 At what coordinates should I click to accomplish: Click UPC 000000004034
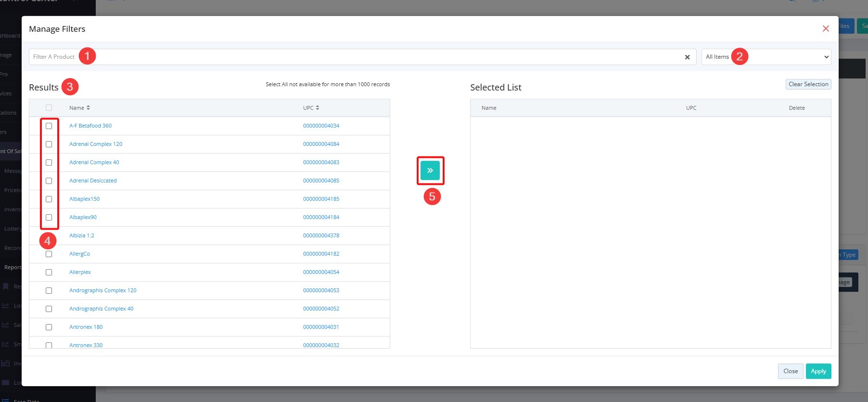tap(321, 126)
